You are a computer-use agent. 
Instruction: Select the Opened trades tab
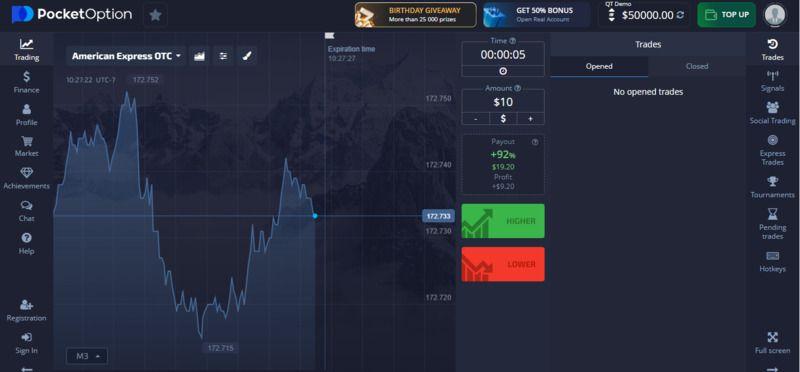(599, 66)
